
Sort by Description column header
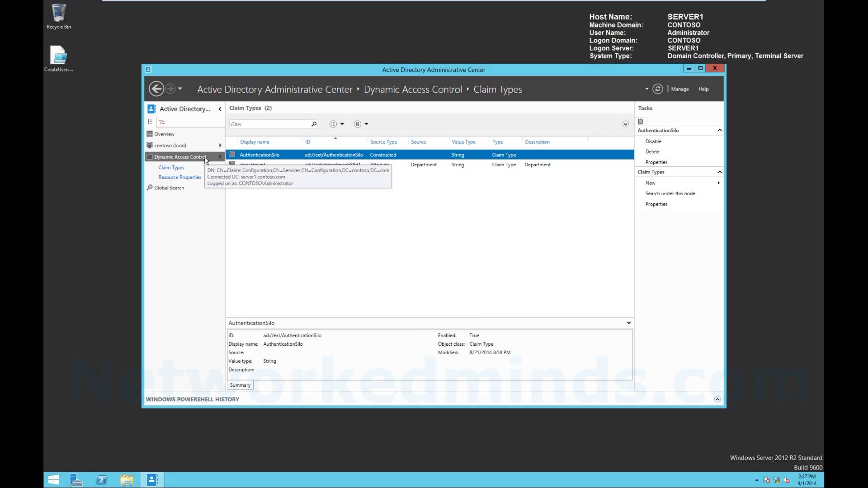pyautogui.click(x=537, y=142)
